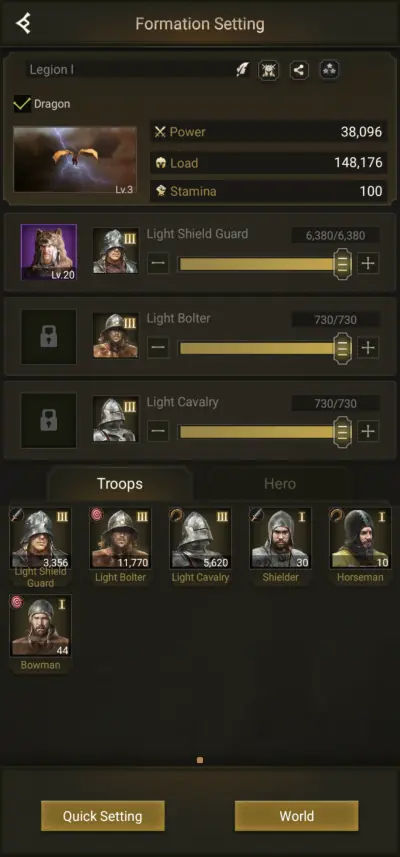Tap the locked hero slot for Light Bolter
This screenshot has width=400, height=857.
[49, 337]
